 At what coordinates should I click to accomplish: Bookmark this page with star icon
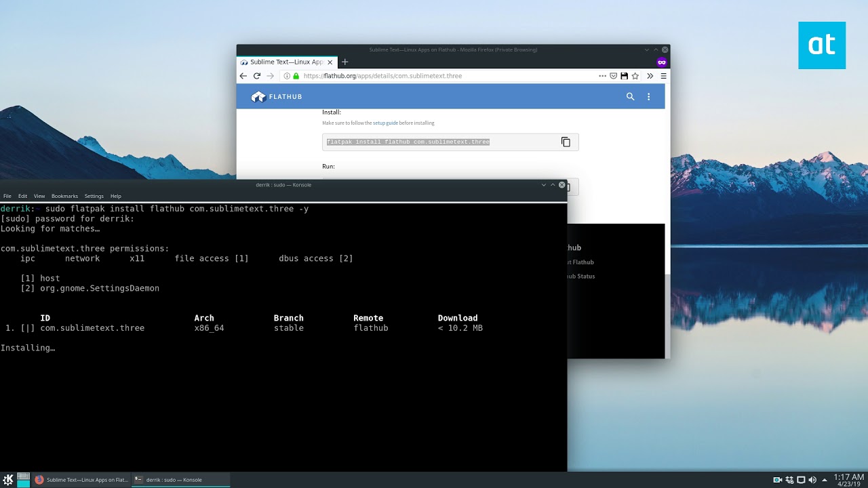(x=635, y=76)
